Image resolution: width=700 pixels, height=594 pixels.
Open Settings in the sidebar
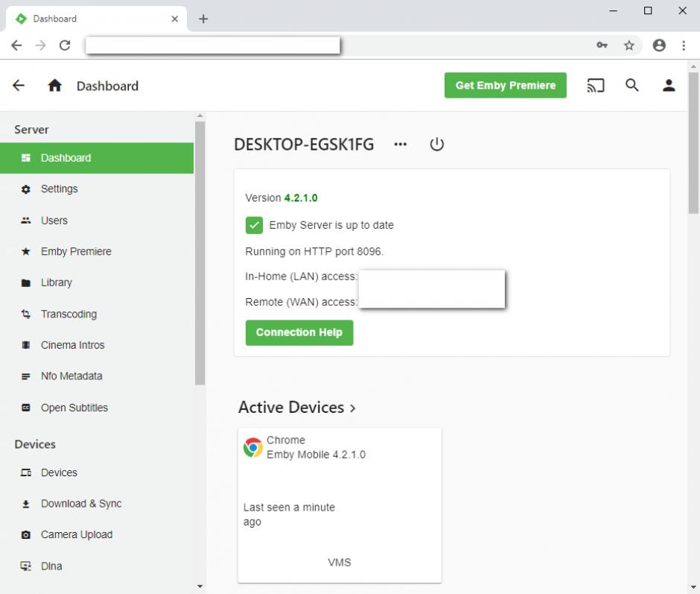tap(97, 189)
